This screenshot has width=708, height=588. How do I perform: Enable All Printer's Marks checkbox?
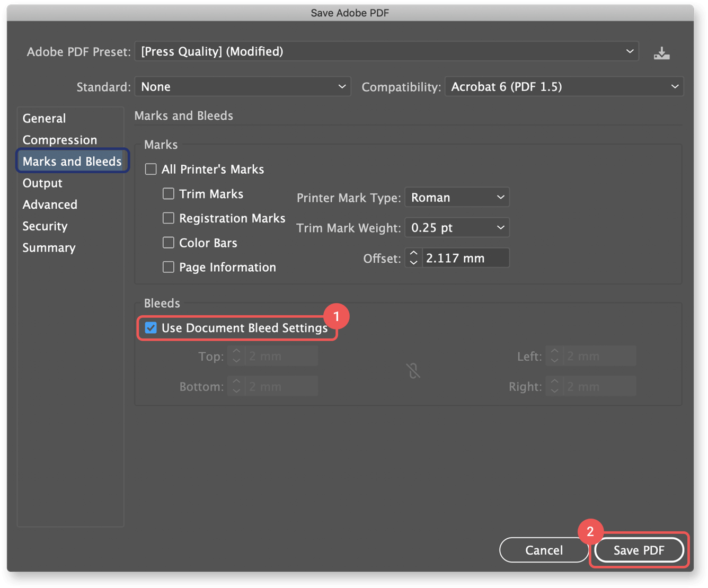click(x=151, y=170)
